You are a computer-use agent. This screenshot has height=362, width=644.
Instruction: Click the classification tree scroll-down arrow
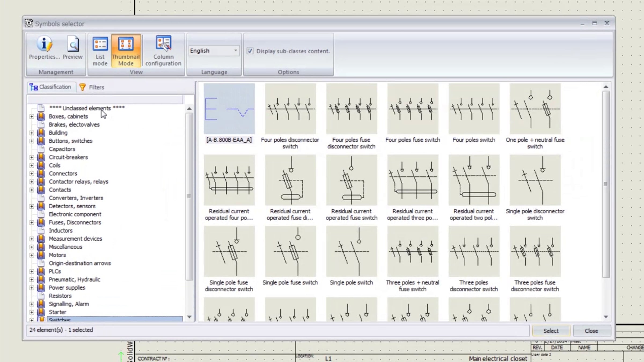(189, 317)
